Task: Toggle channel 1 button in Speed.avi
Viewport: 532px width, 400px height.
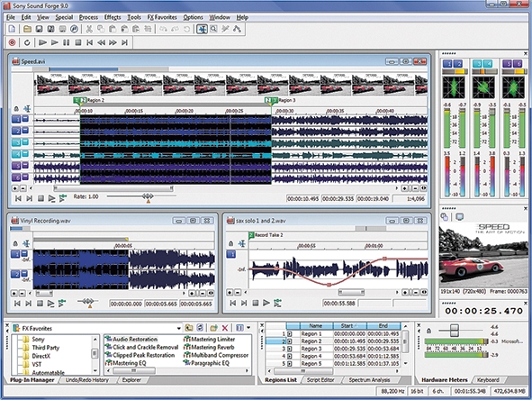Action: click(x=16, y=119)
